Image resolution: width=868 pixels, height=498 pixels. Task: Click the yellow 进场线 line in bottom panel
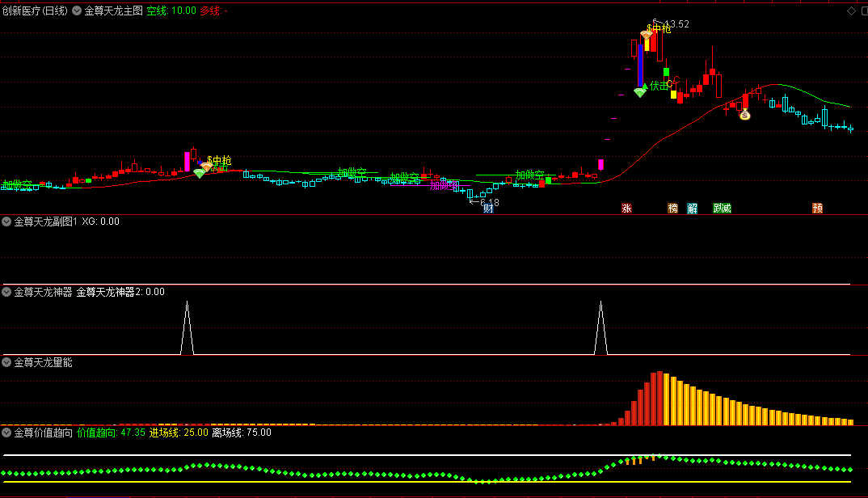pyautogui.click(x=426, y=482)
